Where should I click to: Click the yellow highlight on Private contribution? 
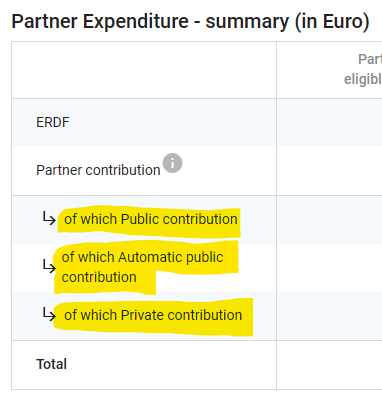(x=153, y=317)
